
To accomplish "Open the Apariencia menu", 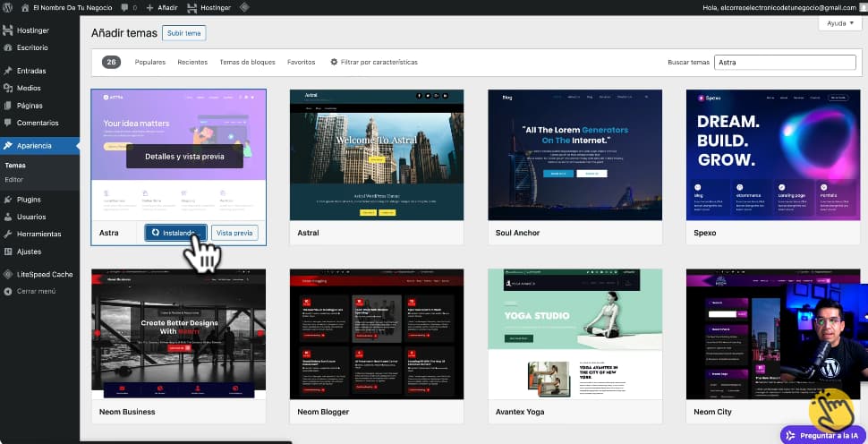I will [40, 146].
